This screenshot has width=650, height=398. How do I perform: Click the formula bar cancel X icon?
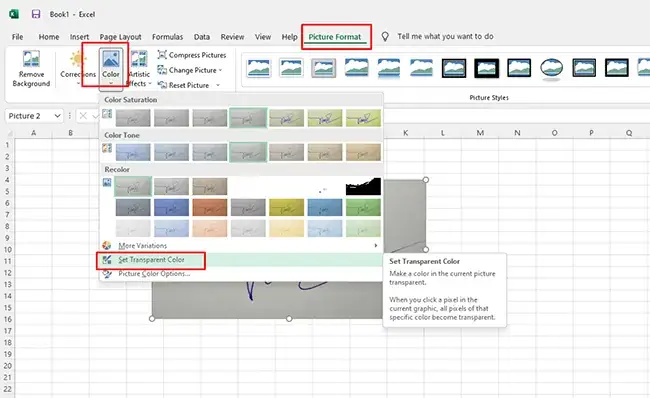click(x=83, y=116)
